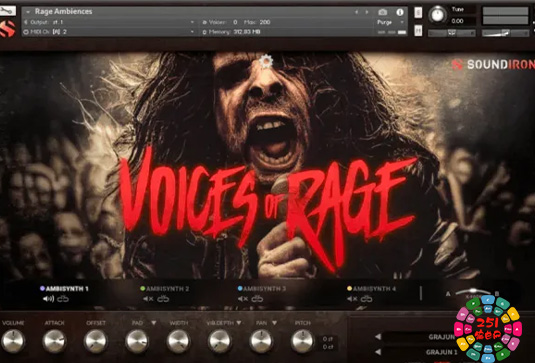Click the header output volume slider
The width and height of the screenshot is (535, 363).
pos(505,33)
